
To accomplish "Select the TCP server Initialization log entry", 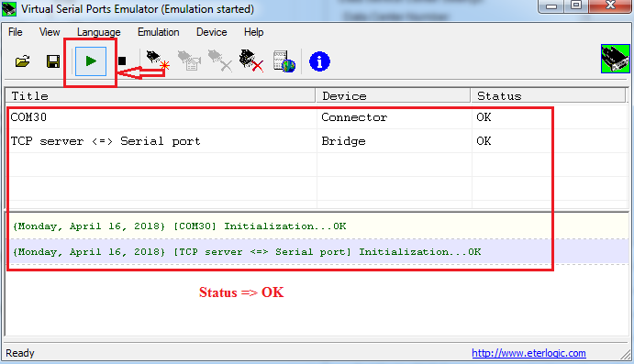I will 317,251.
